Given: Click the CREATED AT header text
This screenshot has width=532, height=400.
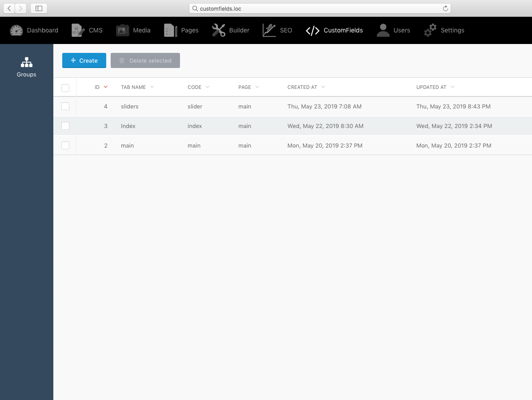Looking at the screenshot, I should [x=302, y=87].
